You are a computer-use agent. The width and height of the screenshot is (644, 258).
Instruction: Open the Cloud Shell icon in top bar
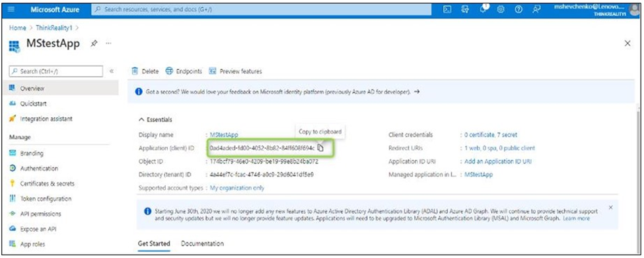pos(448,9)
